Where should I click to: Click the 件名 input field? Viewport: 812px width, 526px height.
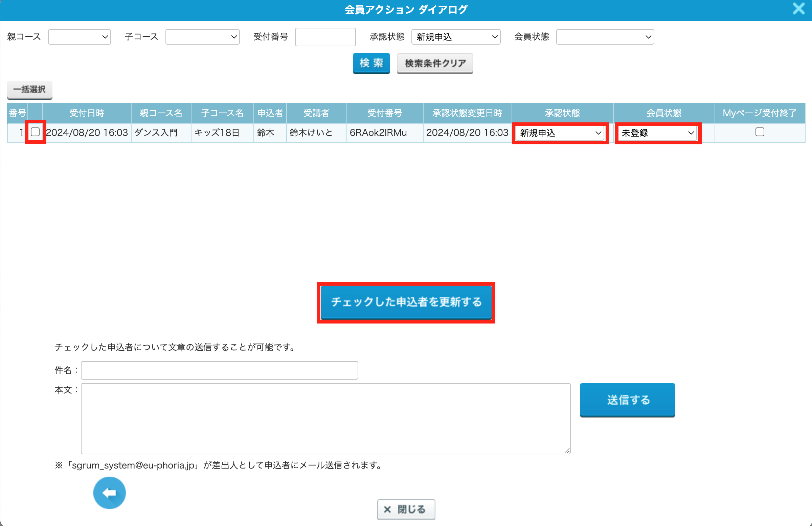(x=219, y=370)
